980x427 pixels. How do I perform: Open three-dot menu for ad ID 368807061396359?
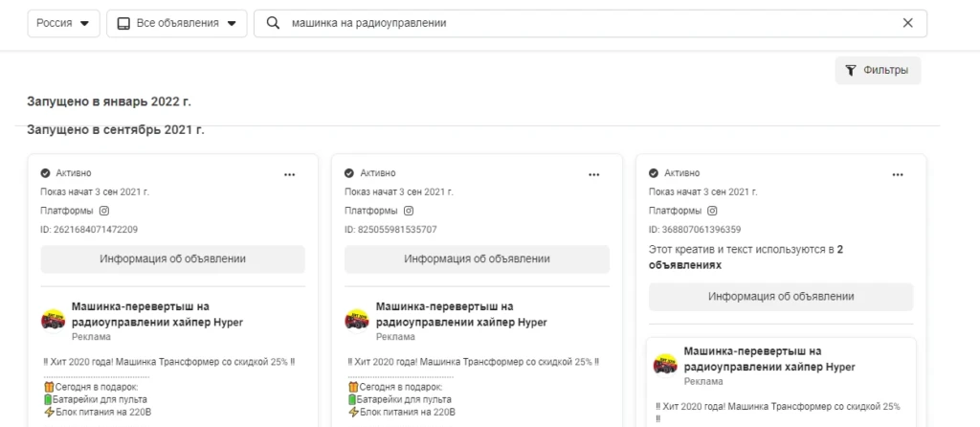pos(898,174)
